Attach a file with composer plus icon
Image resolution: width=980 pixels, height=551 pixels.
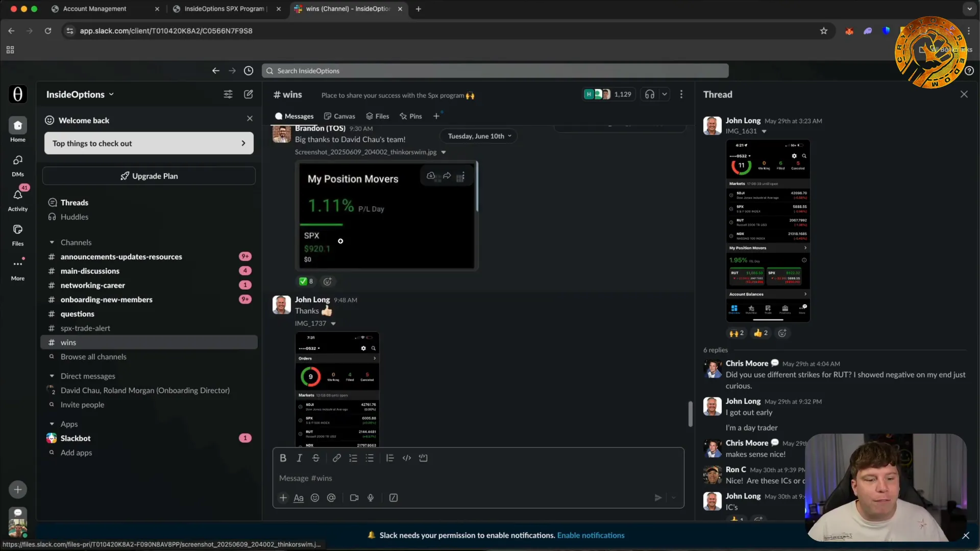click(x=283, y=498)
